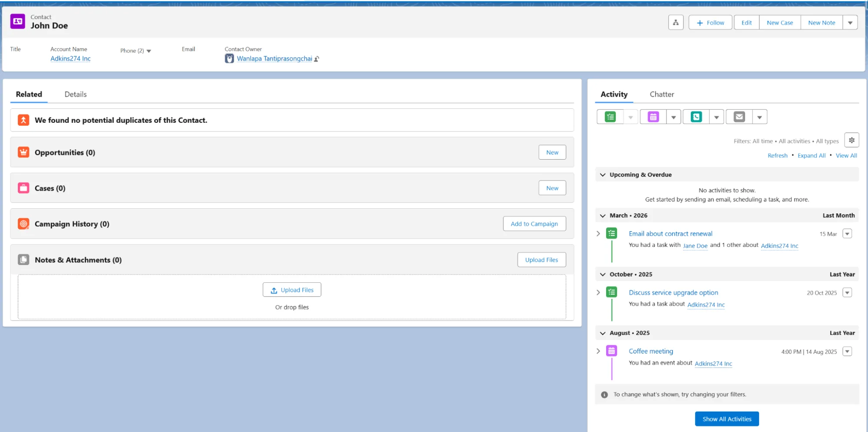Screen dimensions: 868x432
Task: Open actions menu for Discuss service upgrade option
Action: tap(847, 293)
